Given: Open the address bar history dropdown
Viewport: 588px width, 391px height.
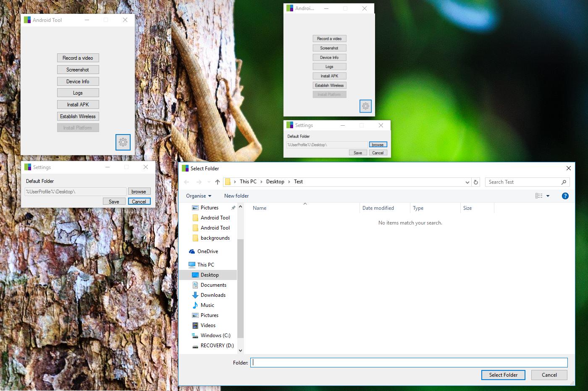Looking at the screenshot, I should point(467,182).
